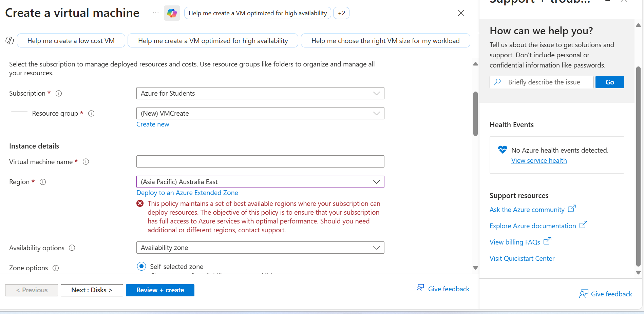Open the Region dropdown
644x314 pixels.
(260, 182)
